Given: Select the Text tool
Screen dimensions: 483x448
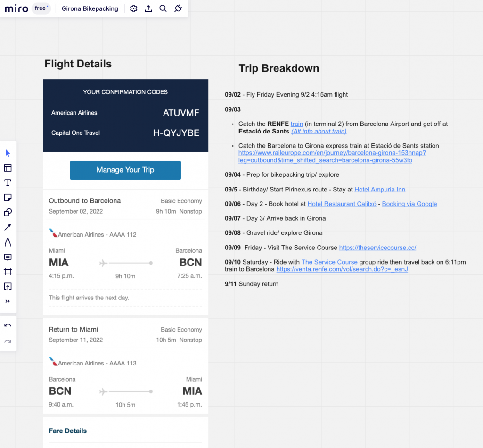Looking at the screenshot, I should (x=8, y=183).
